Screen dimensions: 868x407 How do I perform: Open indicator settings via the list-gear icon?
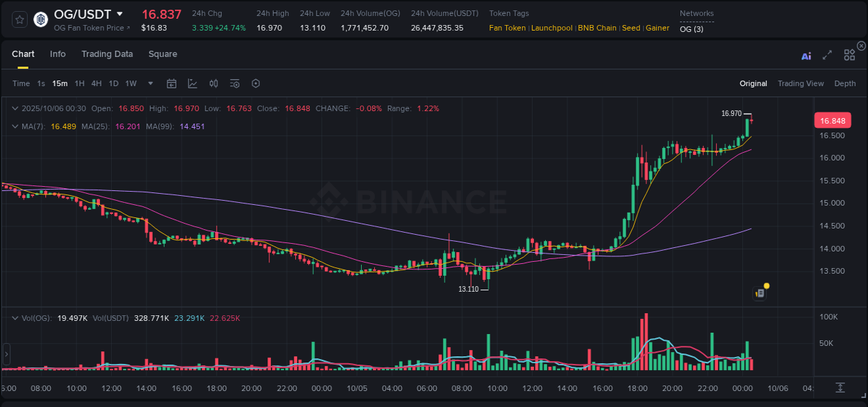point(235,83)
